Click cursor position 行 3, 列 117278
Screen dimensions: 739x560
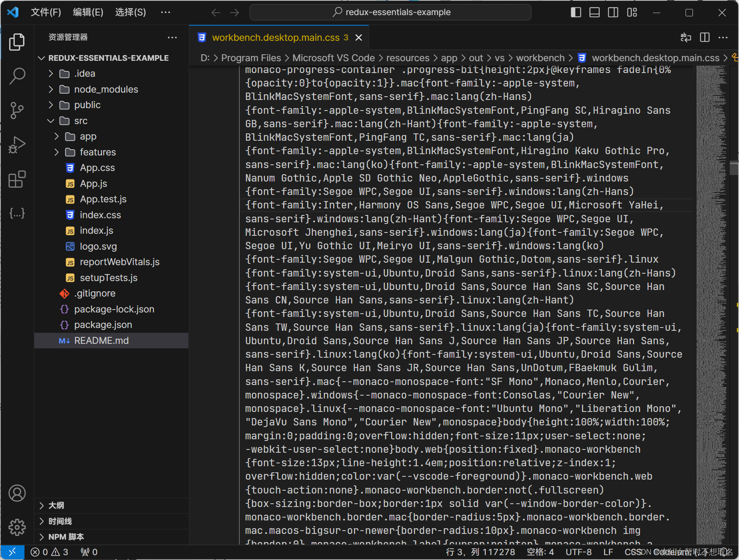click(x=480, y=552)
